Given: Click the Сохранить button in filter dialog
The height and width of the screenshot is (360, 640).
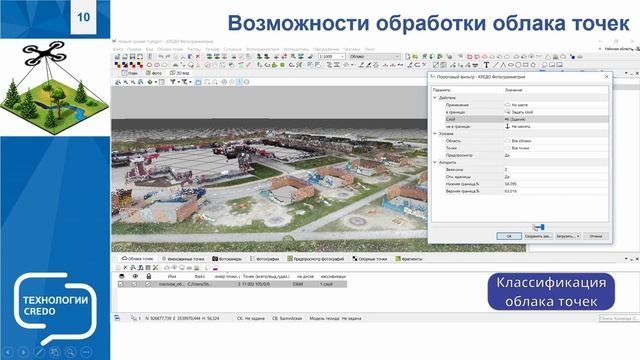Looking at the screenshot, I should click(538, 236).
